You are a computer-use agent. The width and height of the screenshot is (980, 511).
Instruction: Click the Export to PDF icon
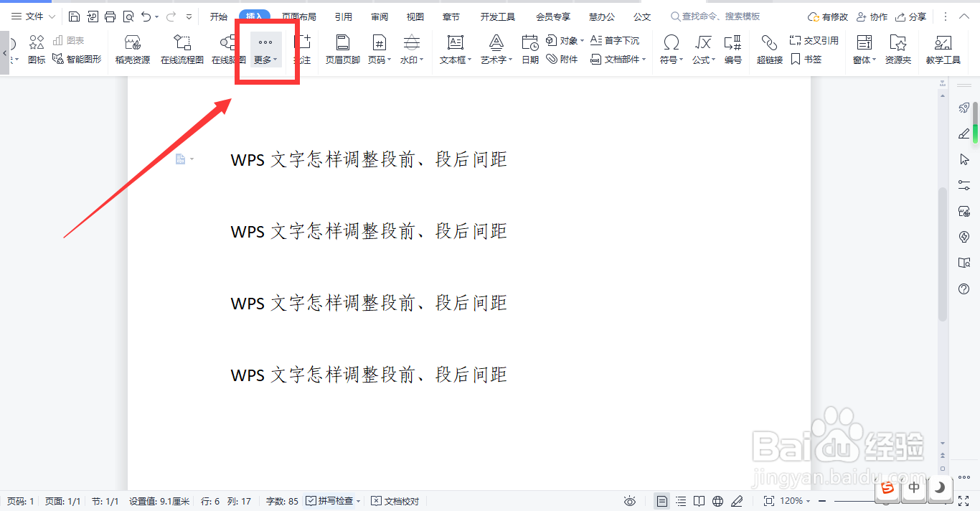(93, 17)
